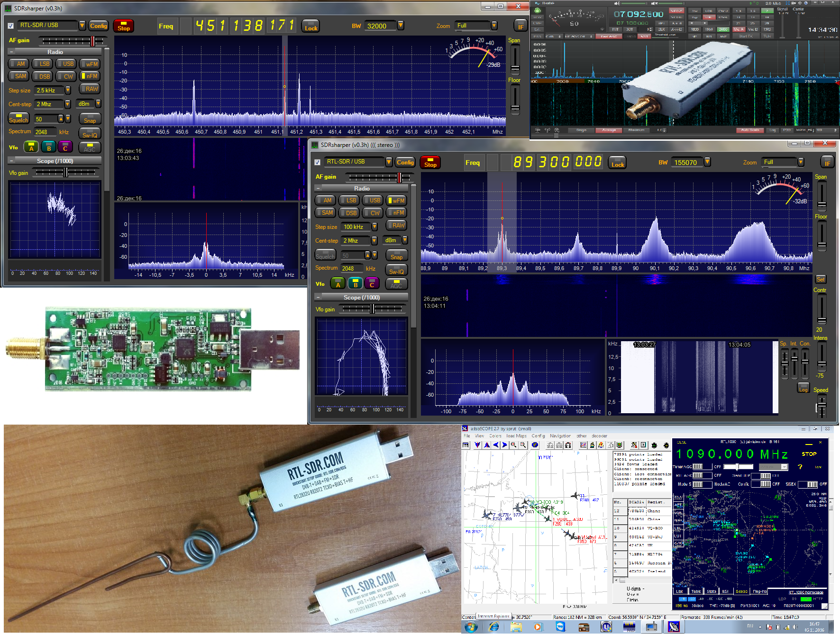The height and width of the screenshot is (635, 840).
Task: Open the RTL1090 homepage link
Action: pos(805,592)
